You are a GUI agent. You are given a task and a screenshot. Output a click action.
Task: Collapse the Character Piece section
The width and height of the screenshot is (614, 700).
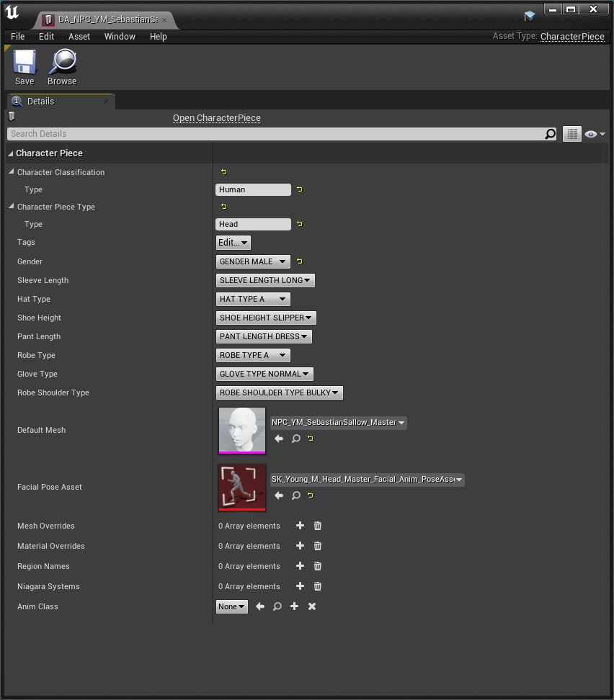click(10, 153)
